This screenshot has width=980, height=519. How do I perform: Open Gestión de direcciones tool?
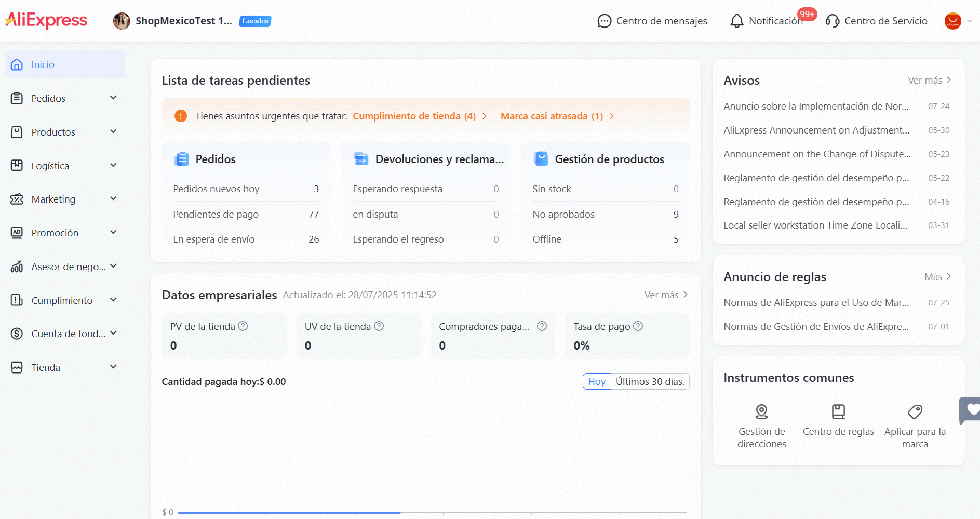[761, 426]
